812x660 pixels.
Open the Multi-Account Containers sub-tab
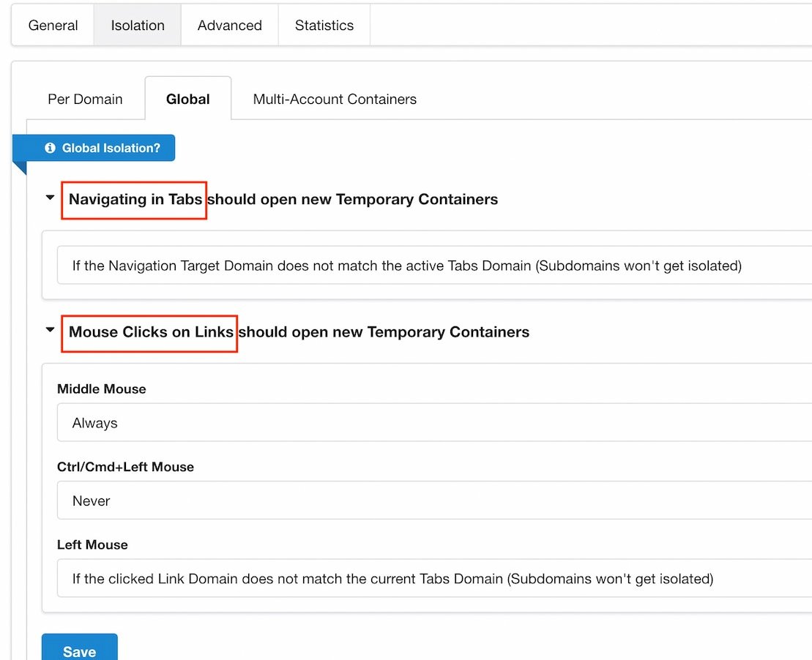click(x=335, y=100)
